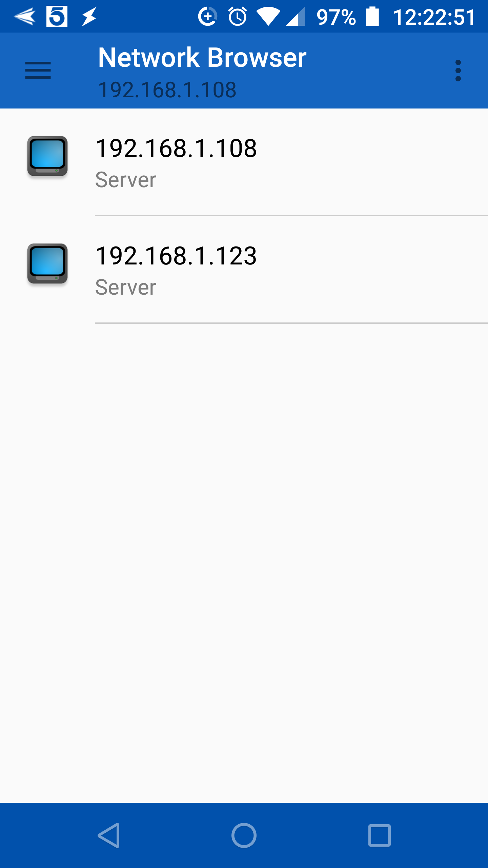Tap the 192.168.1.108 subtitle in header
This screenshot has height=868, width=488.
[167, 90]
